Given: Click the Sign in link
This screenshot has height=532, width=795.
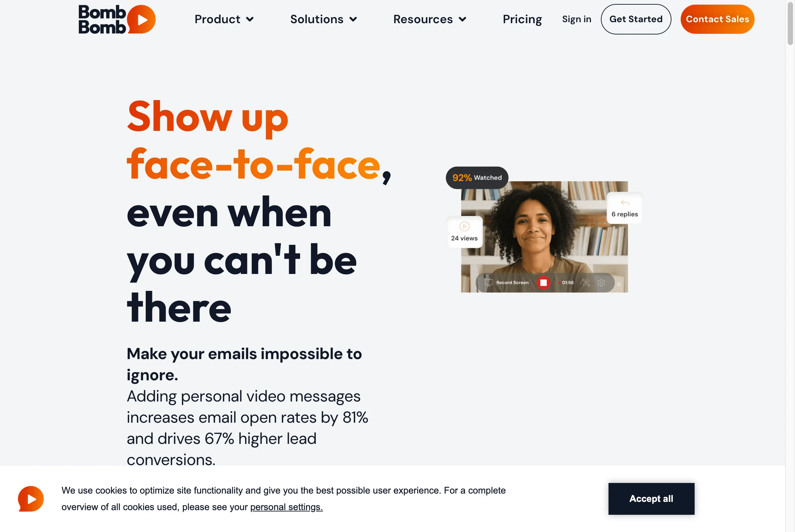Looking at the screenshot, I should pos(576,19).
